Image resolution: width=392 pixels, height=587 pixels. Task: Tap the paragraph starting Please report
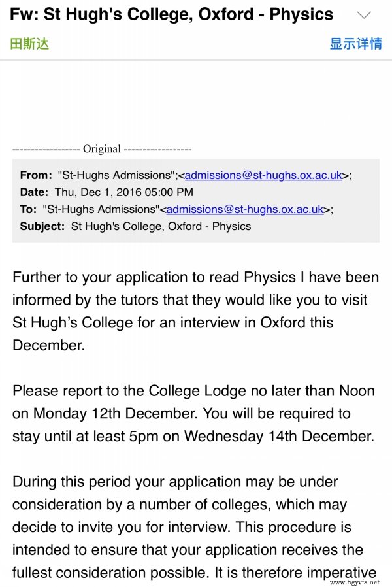tap(194, 413)
